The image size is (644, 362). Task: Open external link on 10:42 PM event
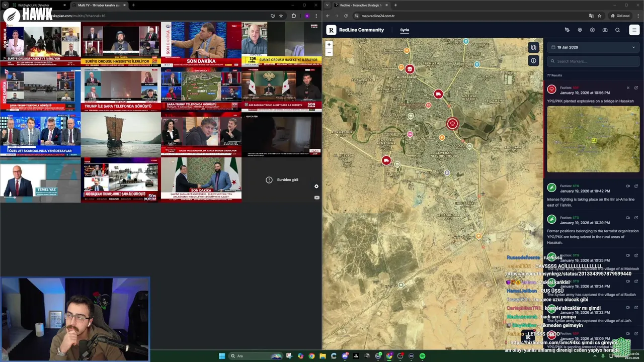coord(636,186)
